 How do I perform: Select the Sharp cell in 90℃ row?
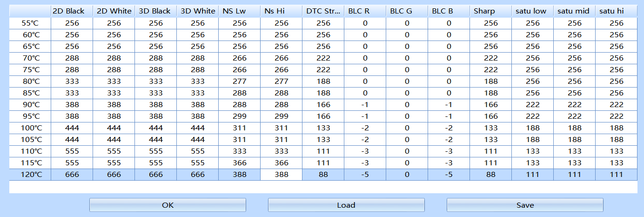491,105
